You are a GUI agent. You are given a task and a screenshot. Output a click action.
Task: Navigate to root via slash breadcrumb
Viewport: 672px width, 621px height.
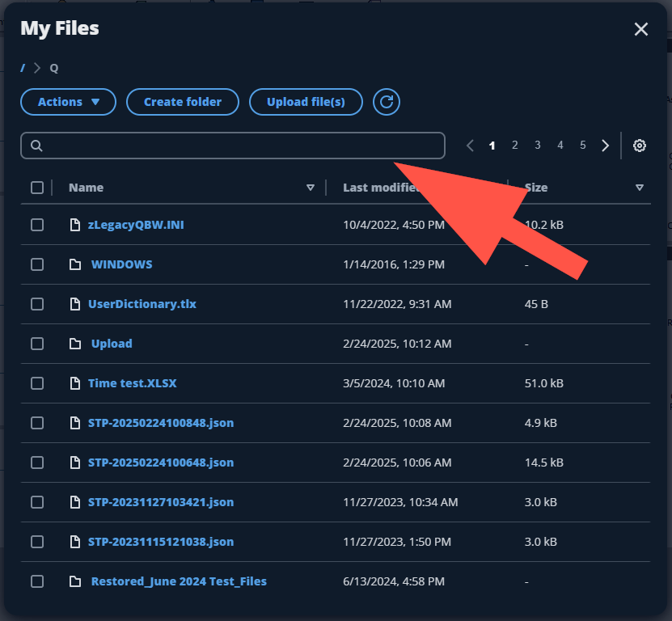coord(23,68)
